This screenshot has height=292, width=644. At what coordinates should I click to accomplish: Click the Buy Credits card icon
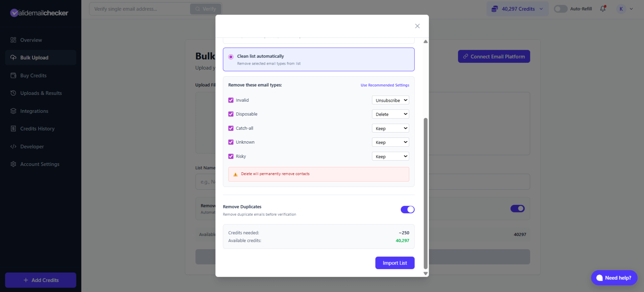click(x=13, y=75)
